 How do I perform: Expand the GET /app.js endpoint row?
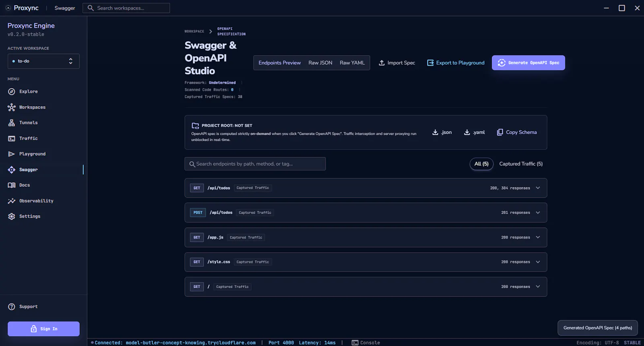366,237
